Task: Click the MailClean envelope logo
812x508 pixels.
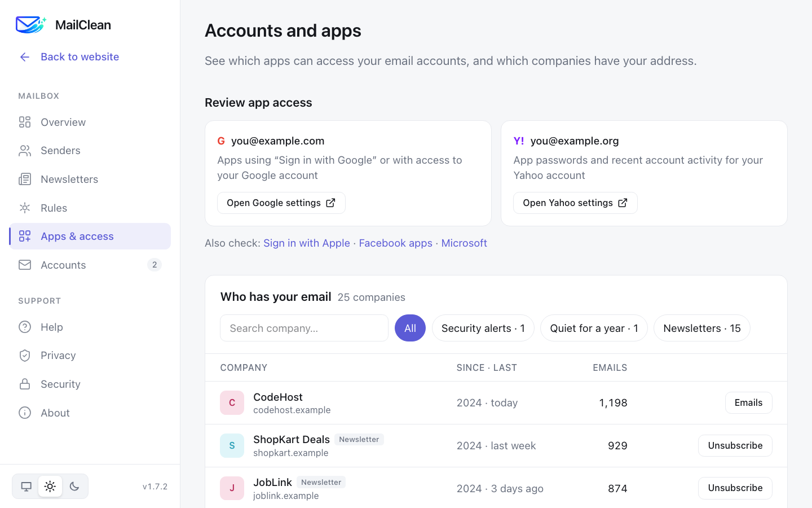Action: click(x=31, y=25)
